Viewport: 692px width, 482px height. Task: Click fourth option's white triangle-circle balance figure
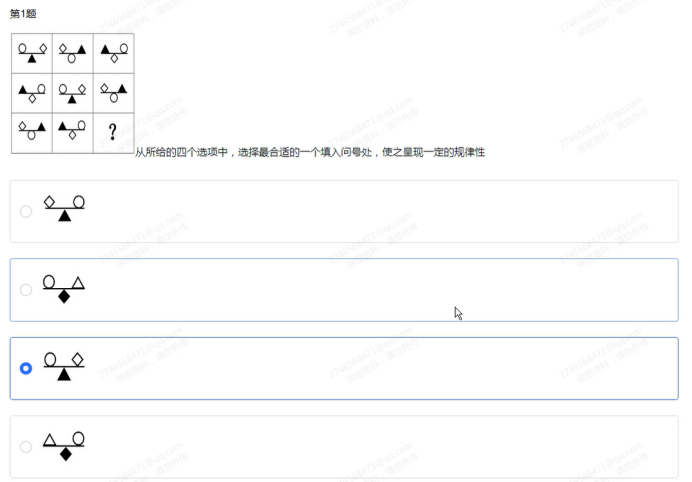click(x=64, y=445)
